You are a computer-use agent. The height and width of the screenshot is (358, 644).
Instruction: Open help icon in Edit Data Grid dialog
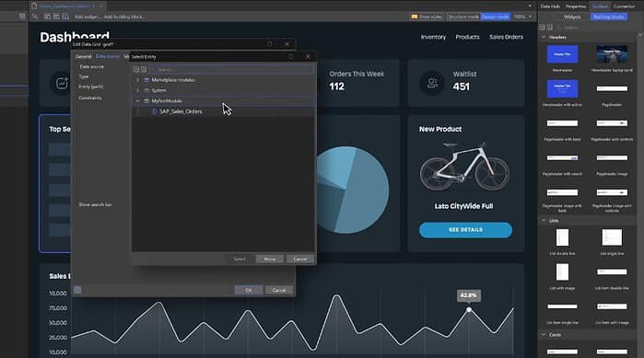(x=77, y=290)
